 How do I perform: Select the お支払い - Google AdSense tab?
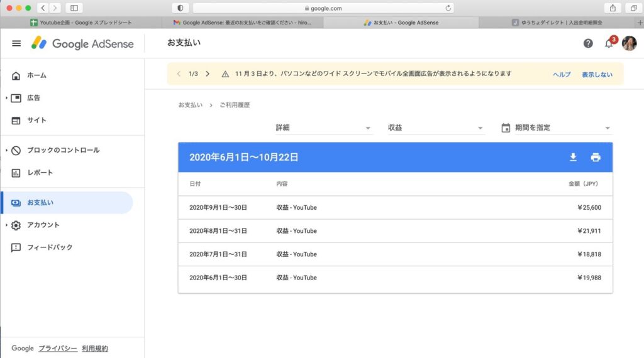click(401, 23)
